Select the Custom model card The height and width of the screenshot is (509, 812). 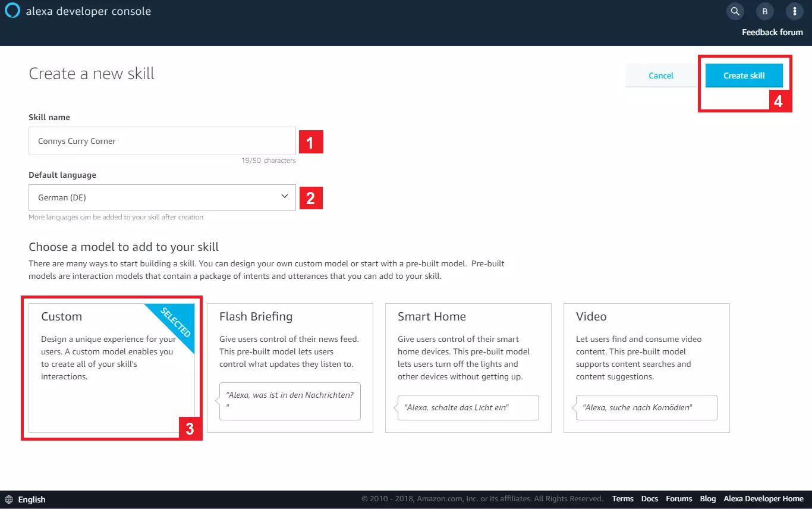(112, 368)
